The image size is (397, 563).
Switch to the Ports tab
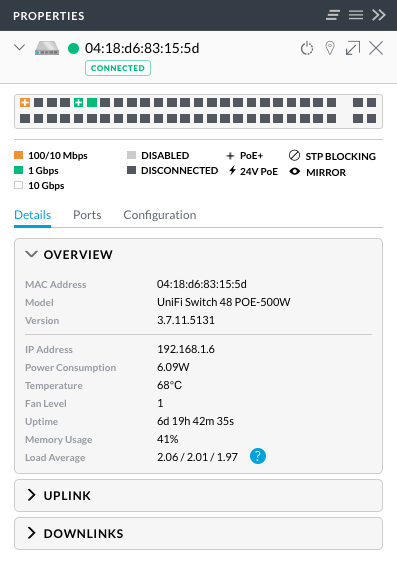87,215
